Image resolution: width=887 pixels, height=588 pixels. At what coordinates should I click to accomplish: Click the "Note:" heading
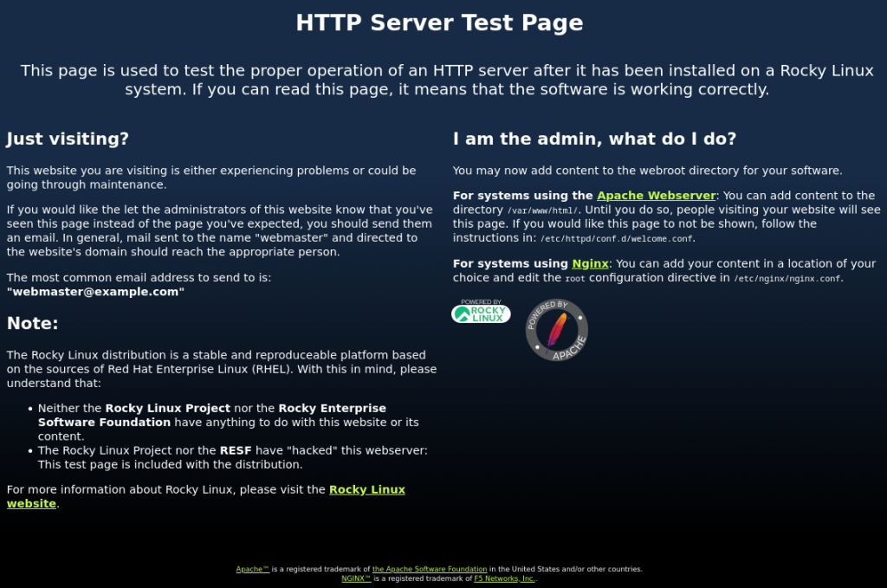[x=32, y=323]
